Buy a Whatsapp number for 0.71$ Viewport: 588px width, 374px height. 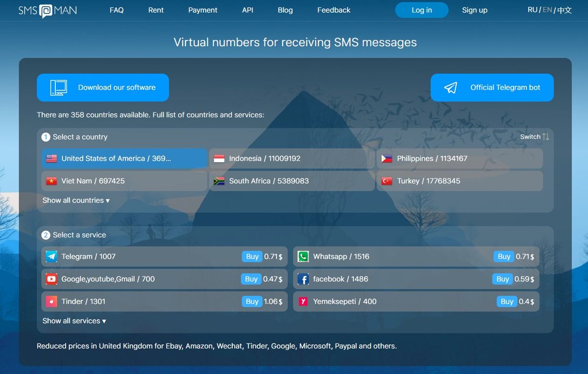[503, 256]
